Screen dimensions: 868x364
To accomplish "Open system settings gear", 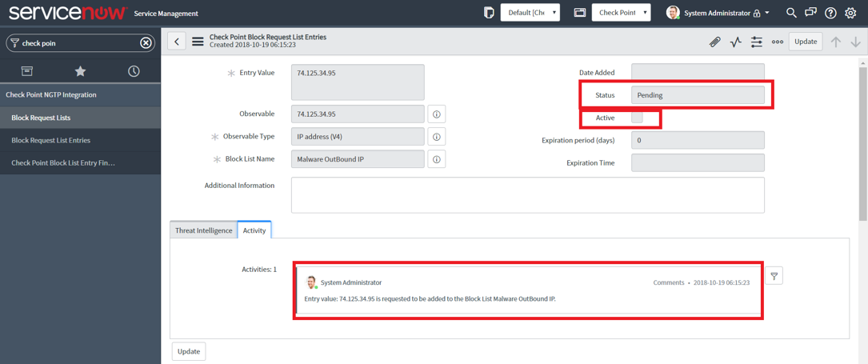I will [851, 13].
